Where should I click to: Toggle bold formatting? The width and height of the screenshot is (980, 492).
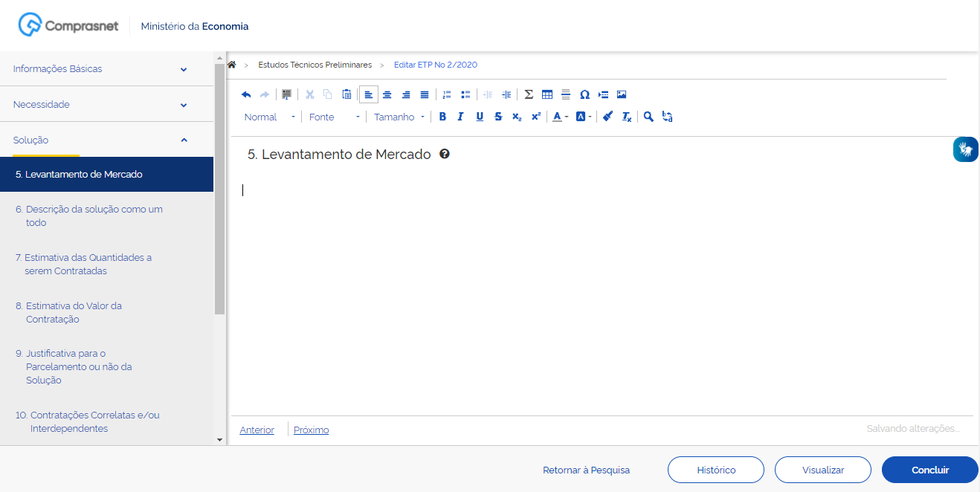pos(442,117)
